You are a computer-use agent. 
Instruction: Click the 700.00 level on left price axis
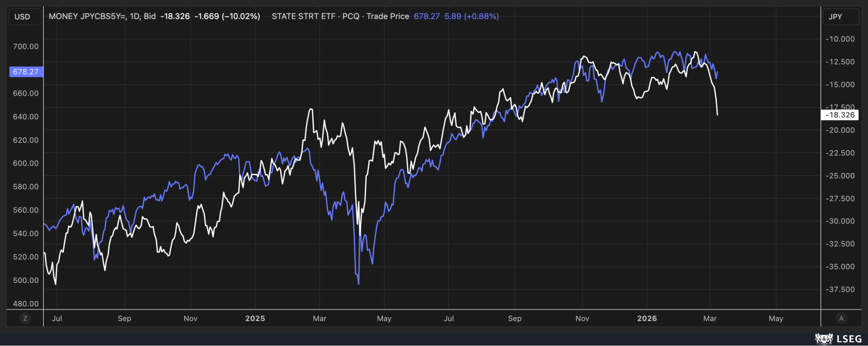pos(26,46)
